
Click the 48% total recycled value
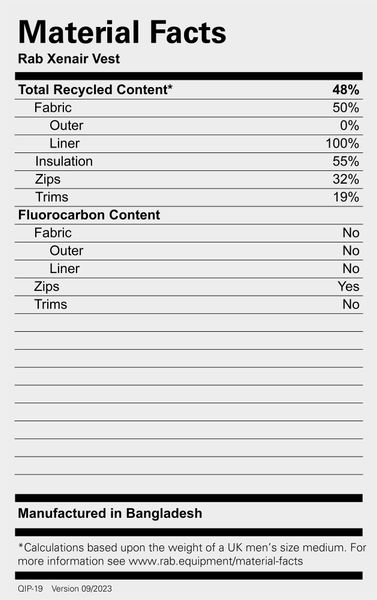click(x=346, y=90)
